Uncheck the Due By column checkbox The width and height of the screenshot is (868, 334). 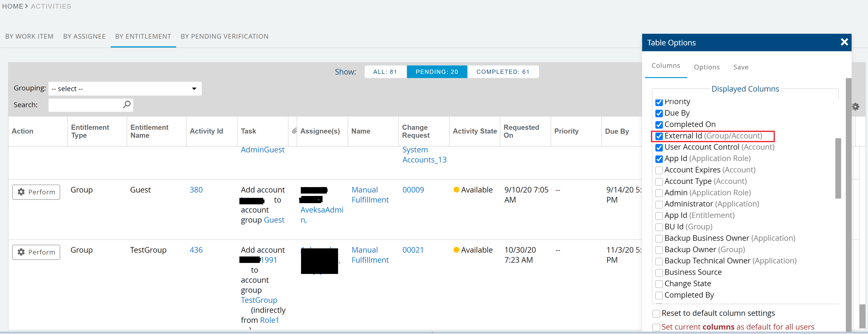pos(659,113)
